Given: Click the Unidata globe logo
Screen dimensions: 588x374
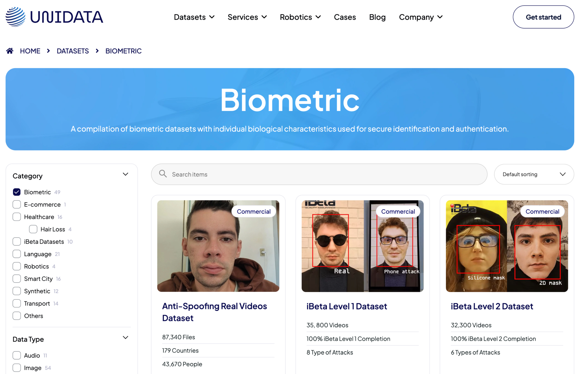Looking at the screenshot, I should (x=15, y=17).
